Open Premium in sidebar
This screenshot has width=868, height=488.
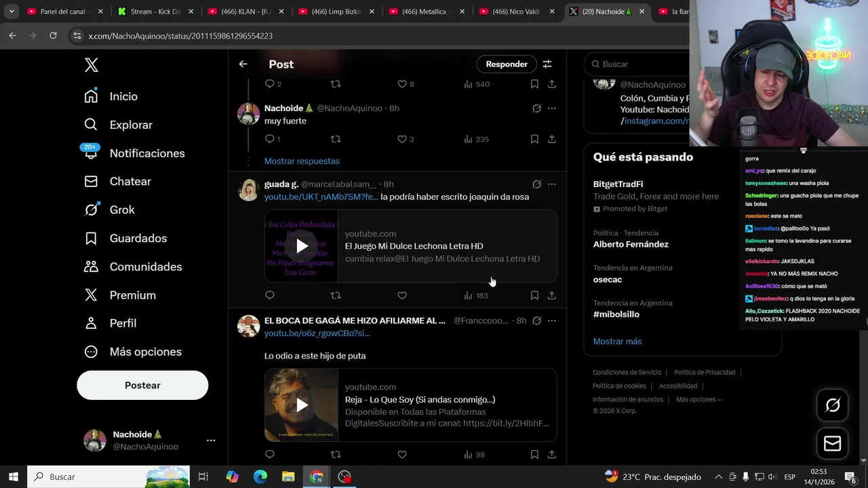coord(120,296)
